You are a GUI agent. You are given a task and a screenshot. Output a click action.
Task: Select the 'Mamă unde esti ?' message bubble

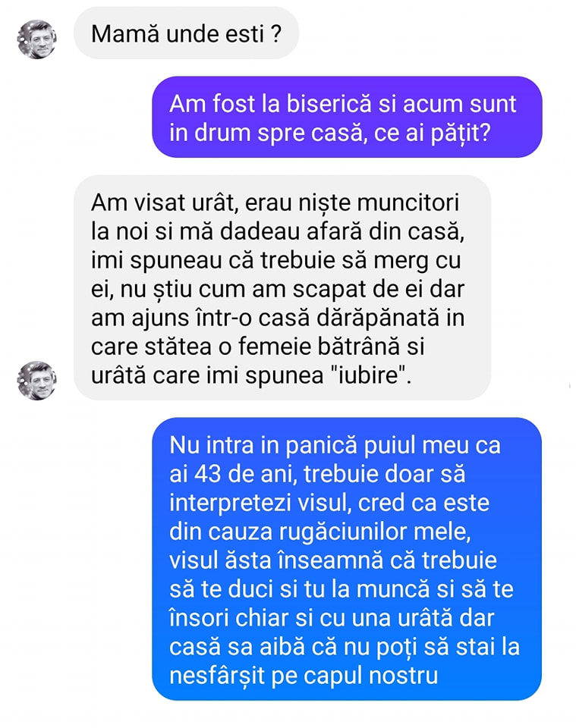pyautogui.click(x=186, y=33)
